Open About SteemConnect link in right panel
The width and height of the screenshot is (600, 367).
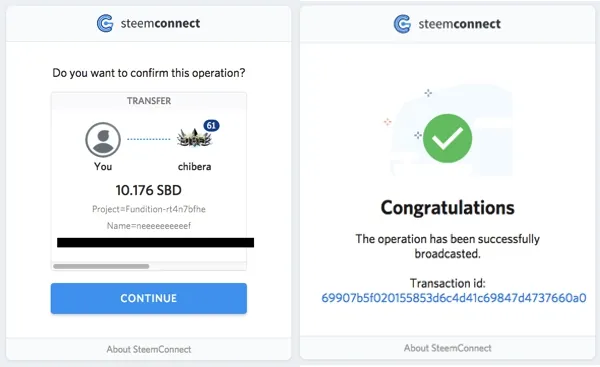coord(448,348)
